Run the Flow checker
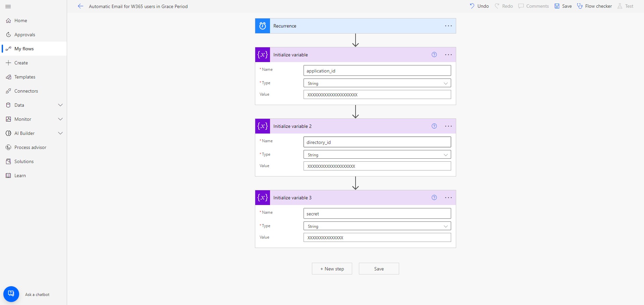644x305 pixels. click(x=594, y=6)
